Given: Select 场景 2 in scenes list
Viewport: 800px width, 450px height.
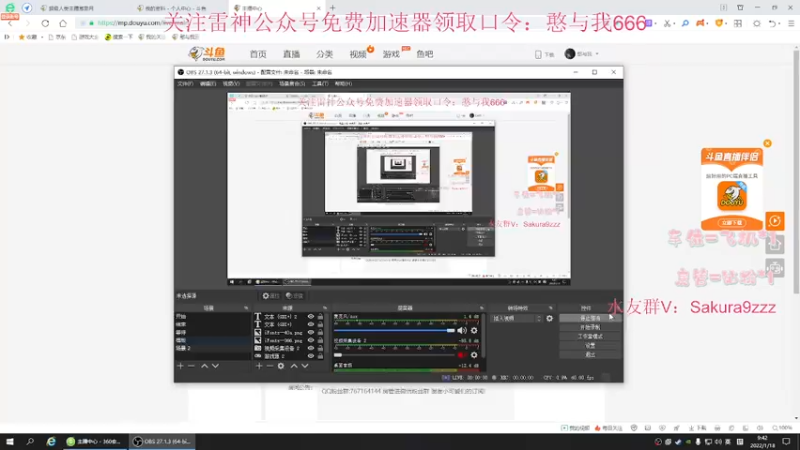Looking at the screenshot, I should click(x=212, y=348).
